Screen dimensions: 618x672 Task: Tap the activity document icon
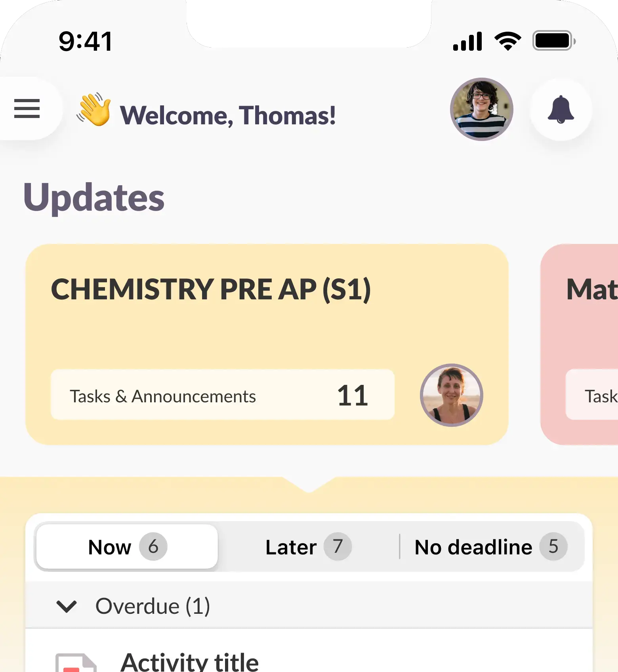coord(76,662)
